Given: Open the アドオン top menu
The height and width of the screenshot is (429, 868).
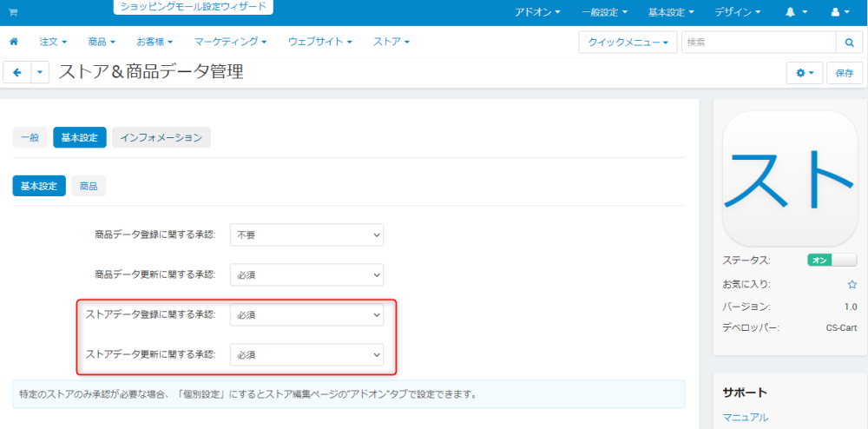Looking at the screenshot, I should 537,12.
